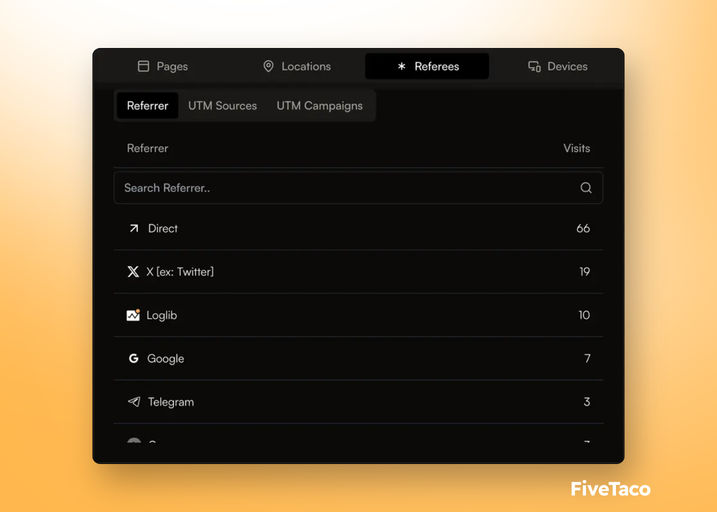Click the Loglib chart icon
The height and width of the screenshot is (512, 717).
click(x=133, y=315)
